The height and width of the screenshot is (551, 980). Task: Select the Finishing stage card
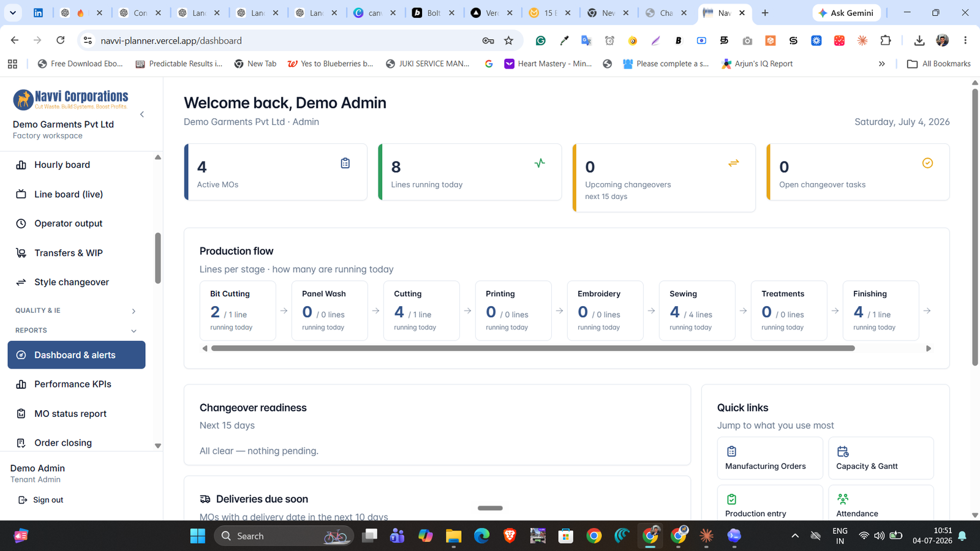pos(881,310)
